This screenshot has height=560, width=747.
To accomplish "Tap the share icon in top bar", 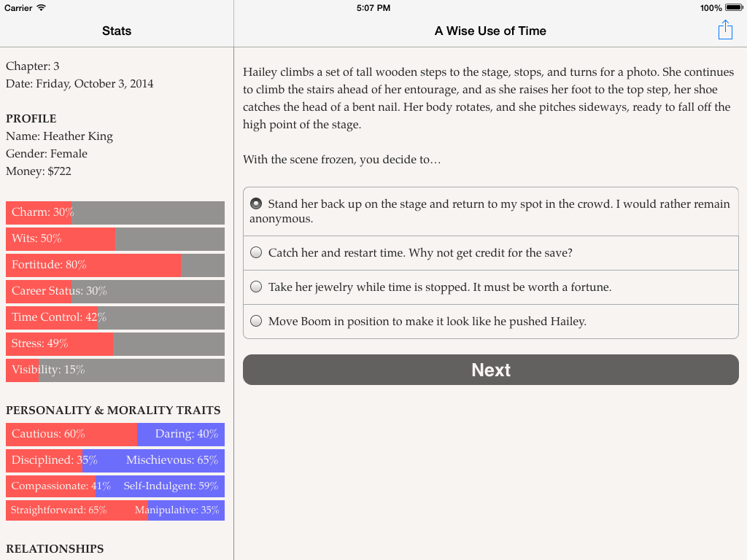I will pos(725,30).
